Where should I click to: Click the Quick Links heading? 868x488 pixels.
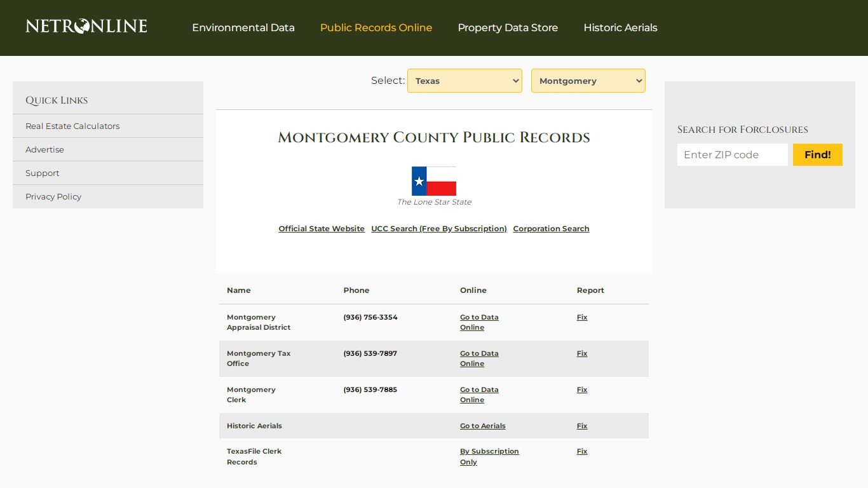[x=57, y=100]
